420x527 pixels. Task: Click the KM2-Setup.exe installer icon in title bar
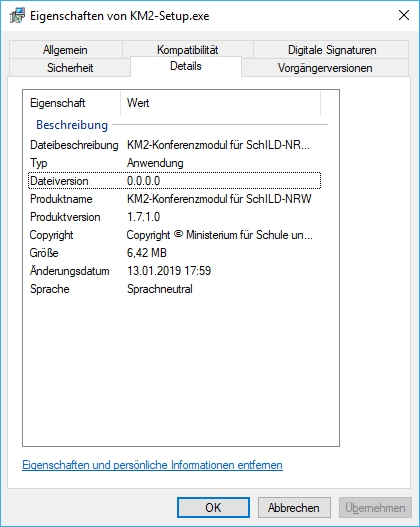[x=17, y=15]
